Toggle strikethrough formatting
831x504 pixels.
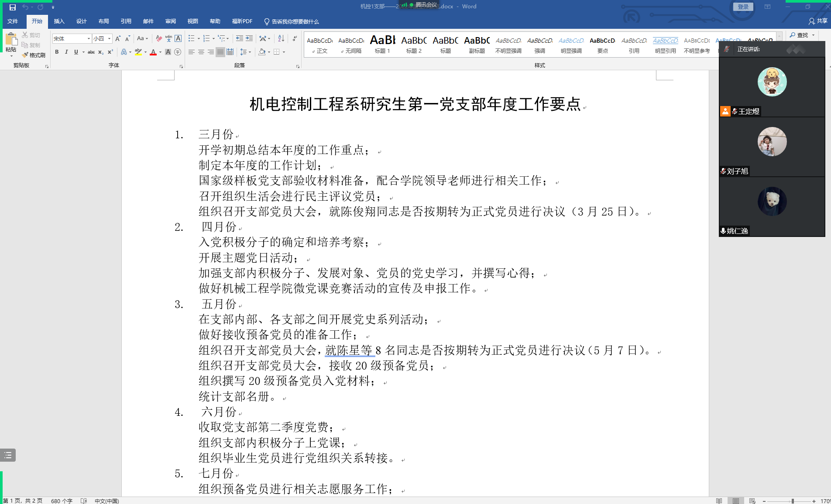coord(91,51)
